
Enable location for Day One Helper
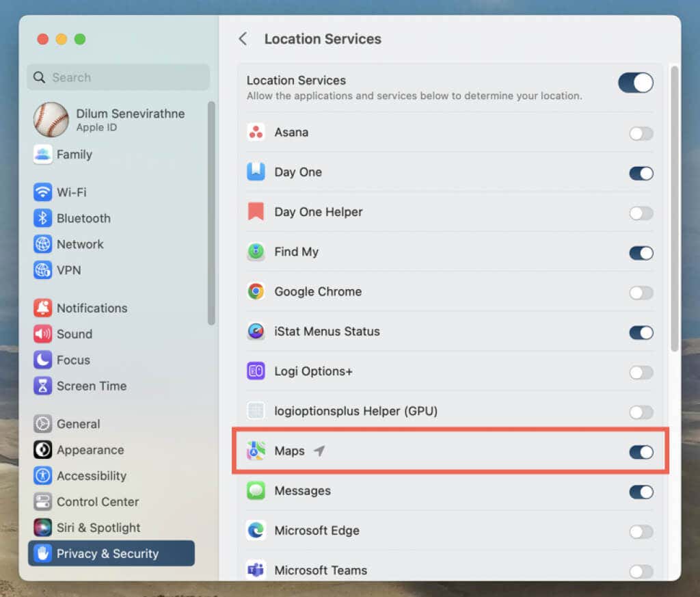(x=641, y=213)
